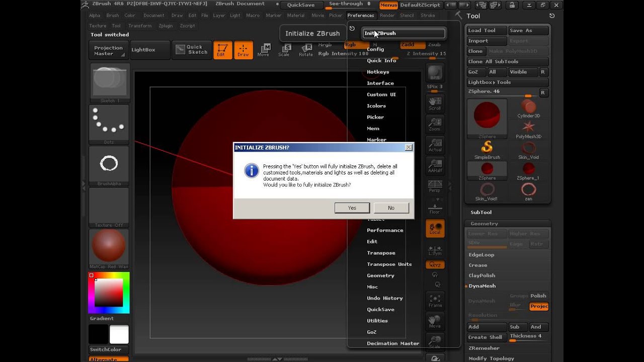Open the BrushAlpha selector

point(109,166)
